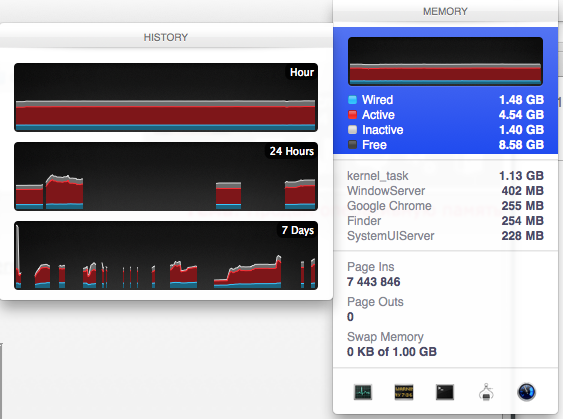Viewport: 563px width, 419px height.
Task: Open System Information calipers icon
Action: click(x=486, y=392)
